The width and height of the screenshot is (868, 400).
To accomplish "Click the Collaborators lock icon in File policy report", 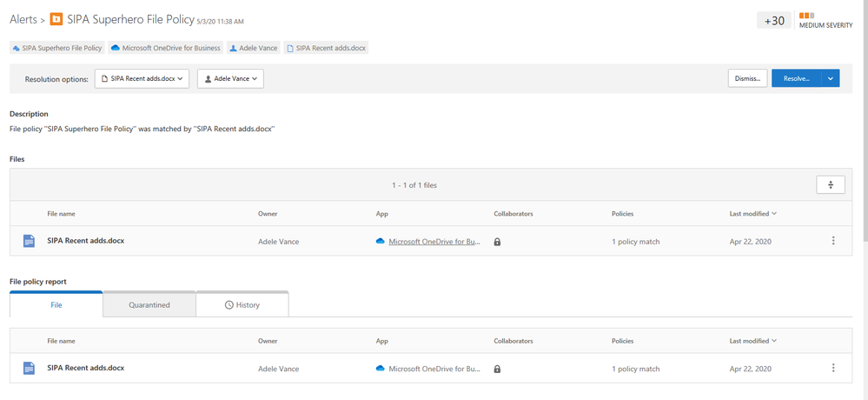I will click(x=497, y=369).
